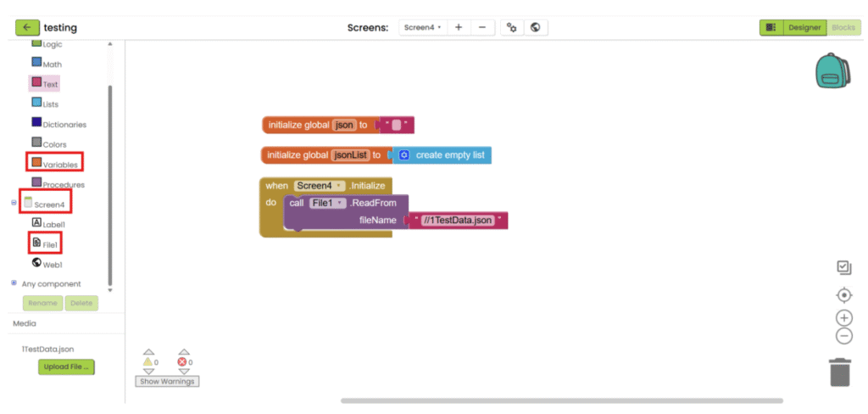Center the workspace with target icon
Screen dimensions: 868x414
coord(843,295)
